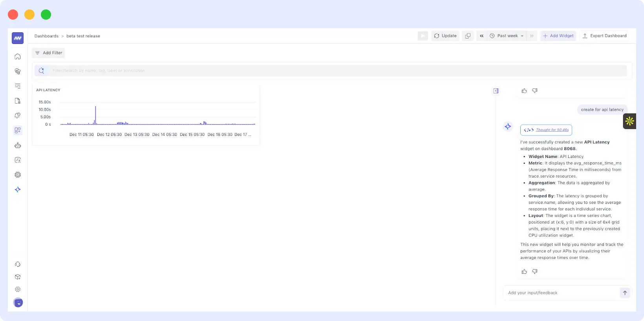Open the document file icon in the sidebar
This screenshot has height=321, width=644.
click(x=18, y=101)
